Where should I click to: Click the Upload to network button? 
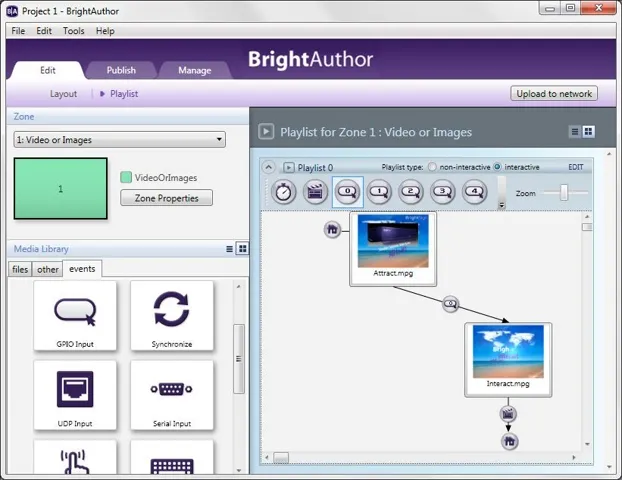click(x=554, y=94)
